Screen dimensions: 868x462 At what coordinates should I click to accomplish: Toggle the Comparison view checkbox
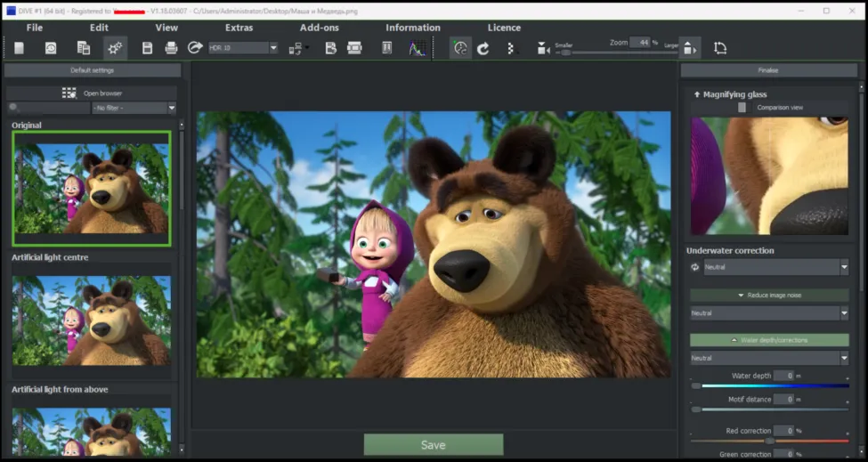pos(742,108)
